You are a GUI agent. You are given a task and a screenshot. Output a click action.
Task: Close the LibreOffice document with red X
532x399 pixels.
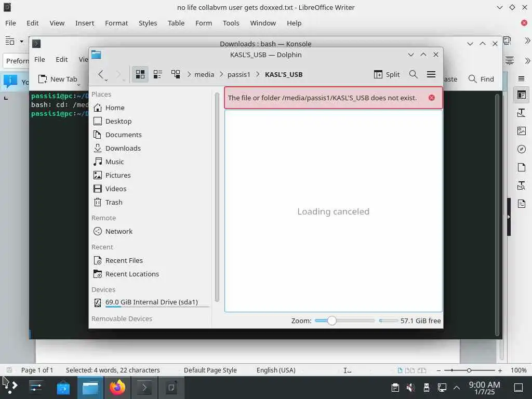(x=524, y=23)
